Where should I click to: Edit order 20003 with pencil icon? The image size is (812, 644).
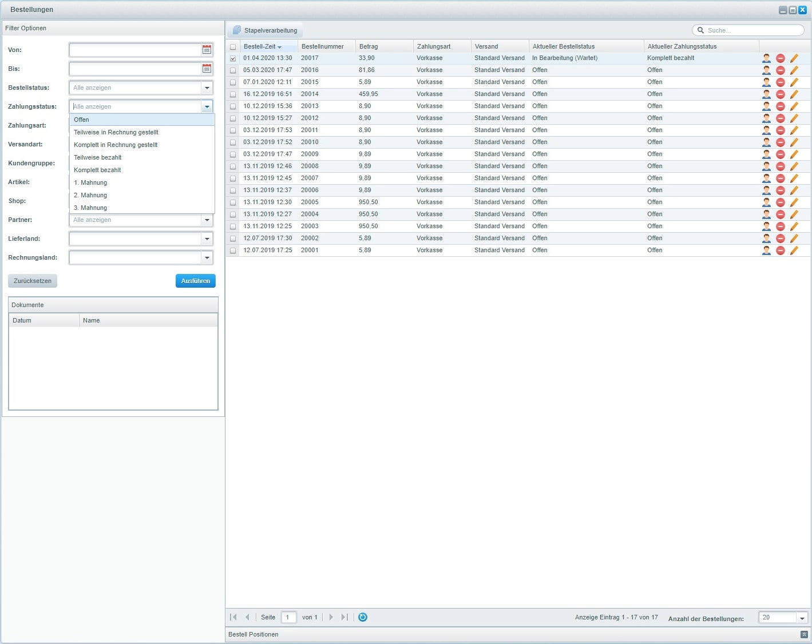coord(794,226)
